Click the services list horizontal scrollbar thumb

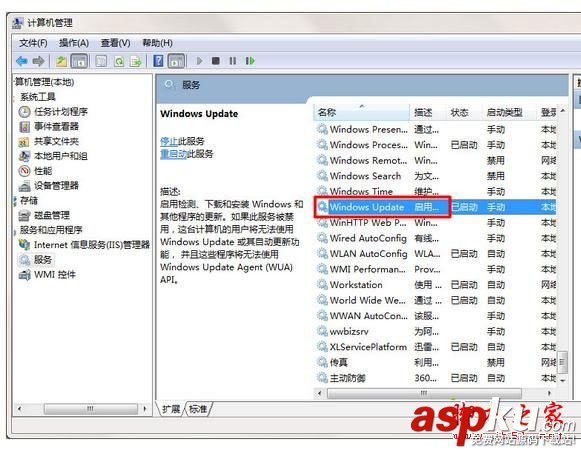coord(424,393)
